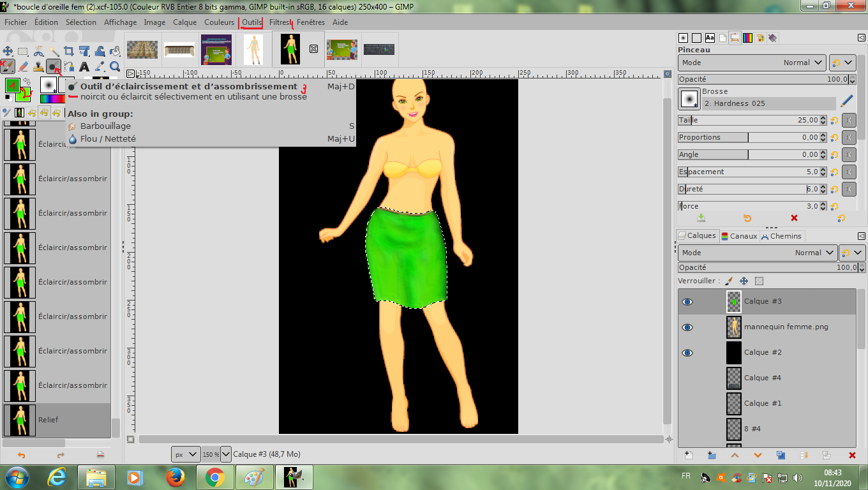868x490 pixels.
Task: Hide the Calque #3 layer
Action: click(687, 302)
